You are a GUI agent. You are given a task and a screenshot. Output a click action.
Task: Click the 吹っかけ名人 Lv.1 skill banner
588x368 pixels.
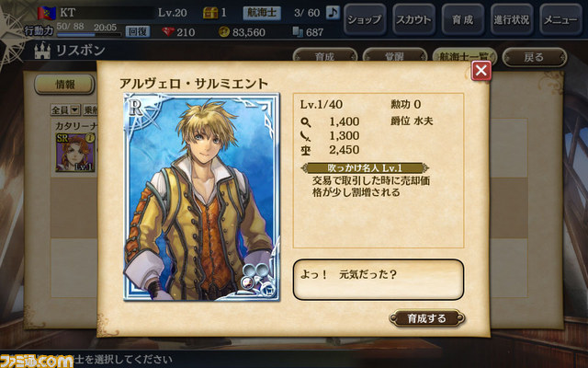pos(365,167)
